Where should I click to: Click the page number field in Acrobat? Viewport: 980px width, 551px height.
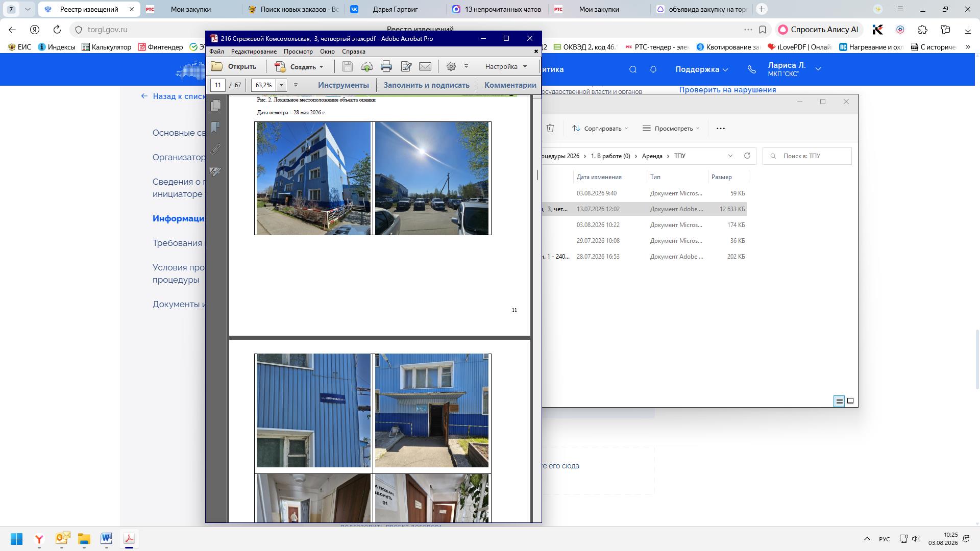coord(218,85)
